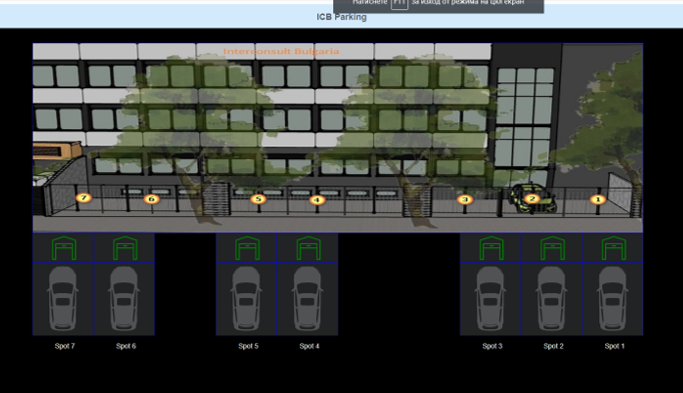The image size is (683, 393).
Task: Click orange marker 2 on the parked car
Action: 532,199
